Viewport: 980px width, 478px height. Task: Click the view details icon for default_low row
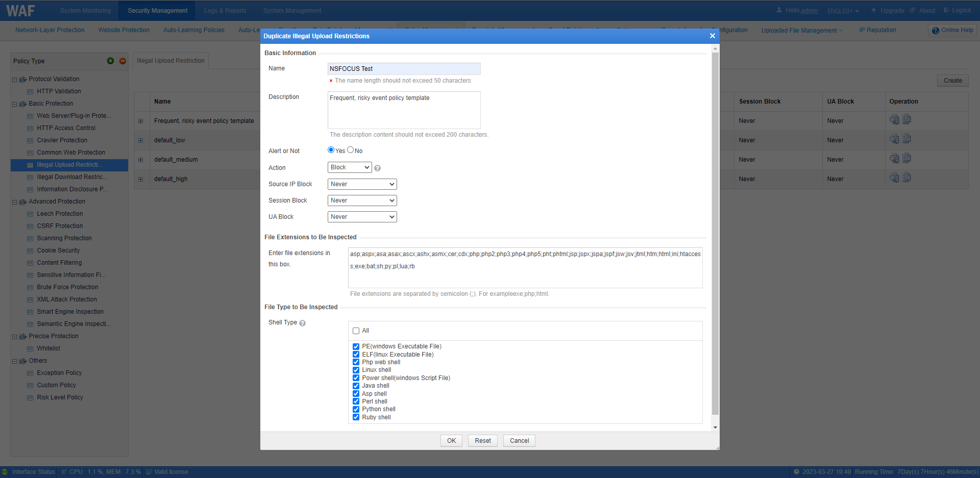(894, 139)
